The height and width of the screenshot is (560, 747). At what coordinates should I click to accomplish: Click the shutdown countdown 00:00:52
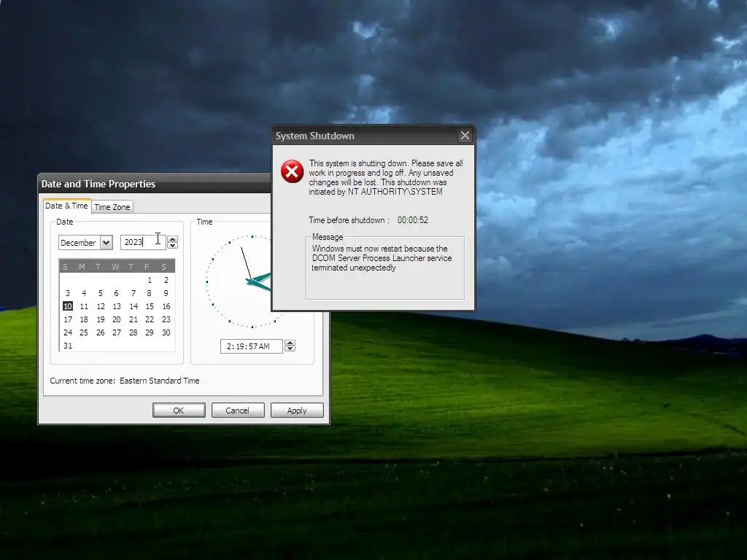click(x=413, y=220)
